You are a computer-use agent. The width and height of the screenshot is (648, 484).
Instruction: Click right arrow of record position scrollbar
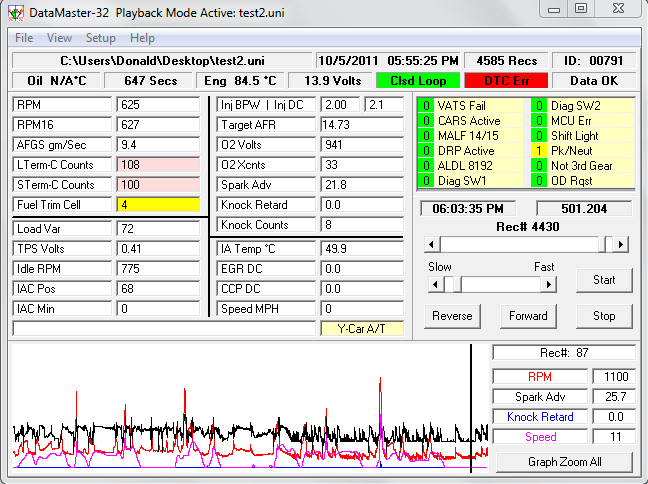point(621,244)
